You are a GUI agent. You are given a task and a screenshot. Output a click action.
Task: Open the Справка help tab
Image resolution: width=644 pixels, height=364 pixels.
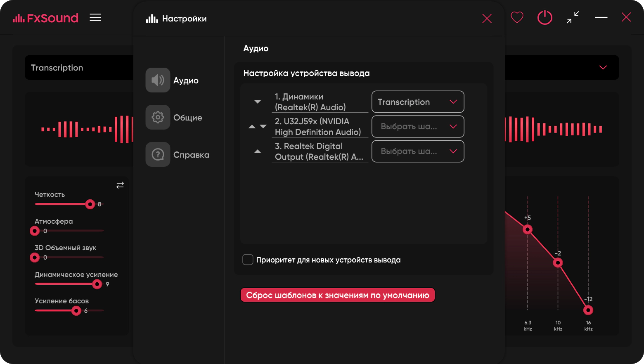coord(178,154)
